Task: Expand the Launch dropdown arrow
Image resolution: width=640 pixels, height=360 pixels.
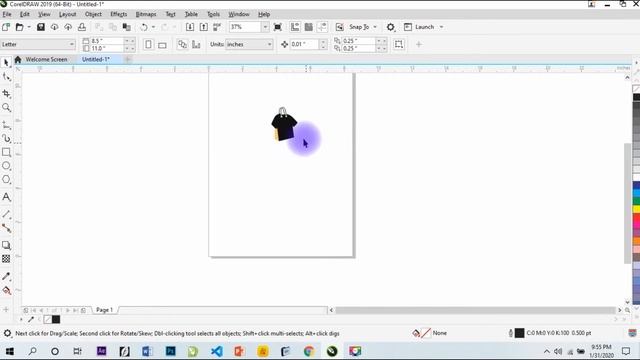Action: (441, 27)
